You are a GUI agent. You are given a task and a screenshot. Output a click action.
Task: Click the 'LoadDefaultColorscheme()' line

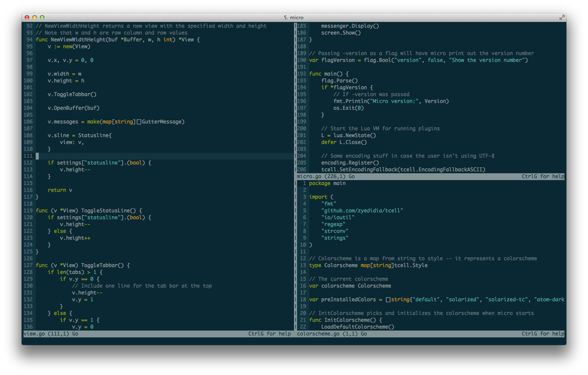pos(358,327)
